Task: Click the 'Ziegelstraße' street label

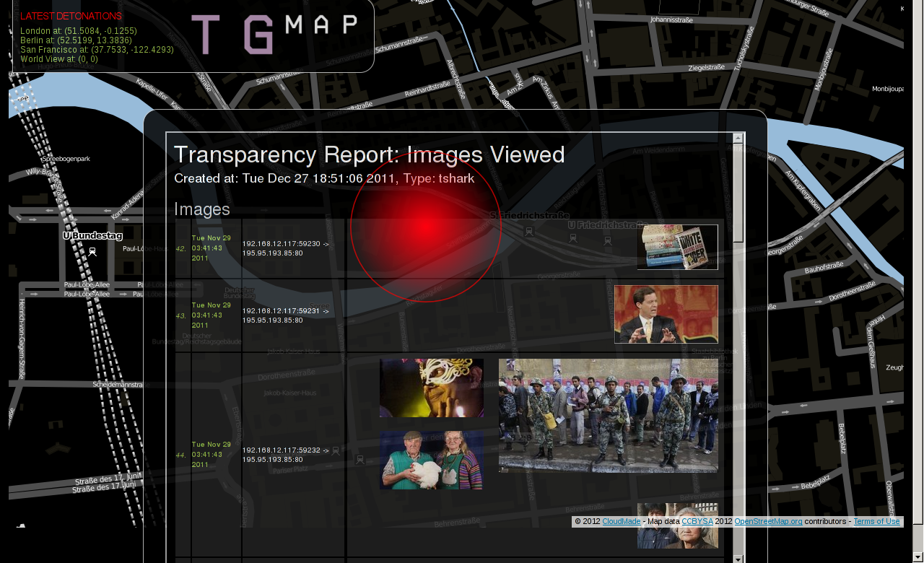Action: click(707, 67)
